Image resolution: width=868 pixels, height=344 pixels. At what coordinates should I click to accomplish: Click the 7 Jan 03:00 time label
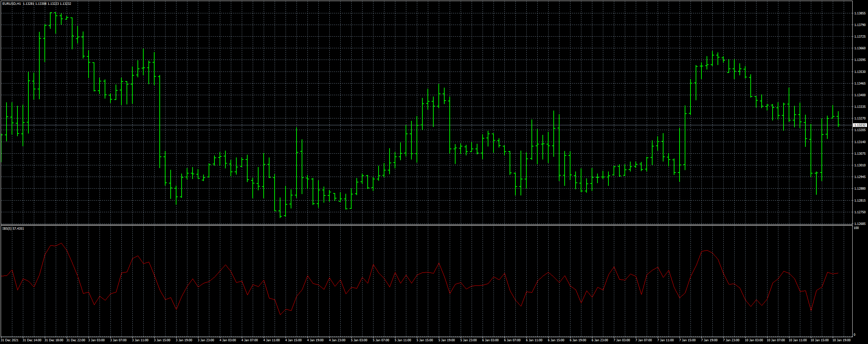(x=622, y=340)
